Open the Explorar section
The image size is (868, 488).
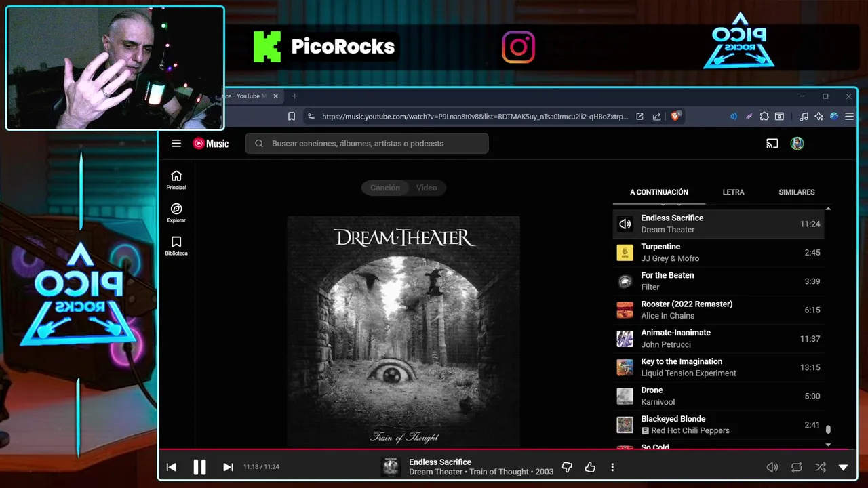coord(176,213)
